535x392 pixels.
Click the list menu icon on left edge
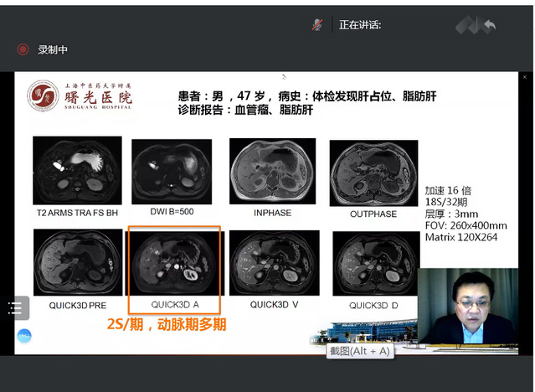(15, 308)
